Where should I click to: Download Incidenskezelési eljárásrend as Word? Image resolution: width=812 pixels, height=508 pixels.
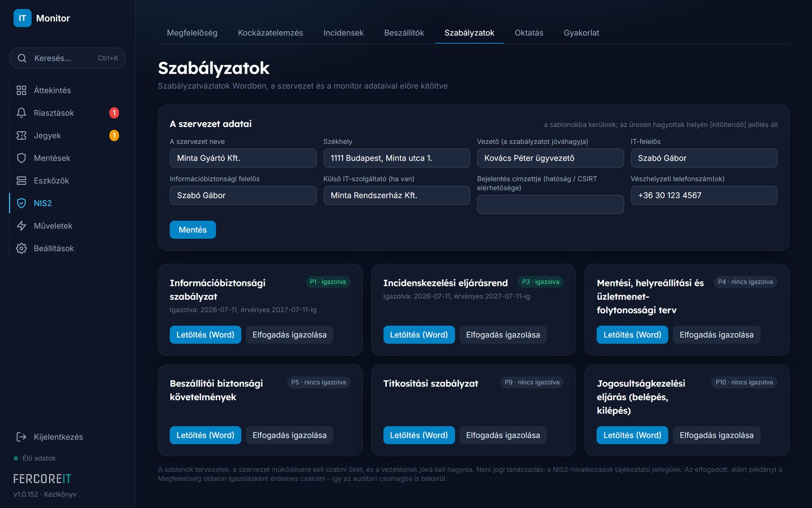click(x=419, y=335)
